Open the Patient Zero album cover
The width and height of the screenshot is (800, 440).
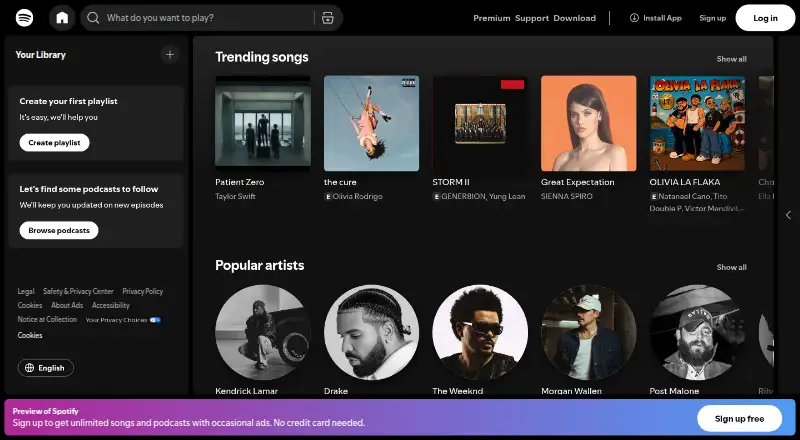pyautogui.click(x=263, y=123)
